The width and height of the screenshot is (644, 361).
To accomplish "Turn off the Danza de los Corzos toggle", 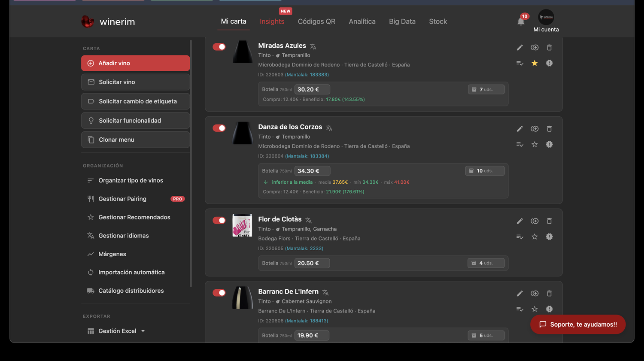I will point(219,128).
